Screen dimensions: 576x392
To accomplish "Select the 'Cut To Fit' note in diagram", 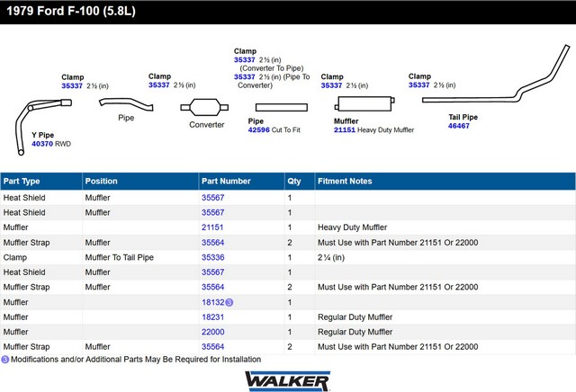I will [x=286, y=130].
